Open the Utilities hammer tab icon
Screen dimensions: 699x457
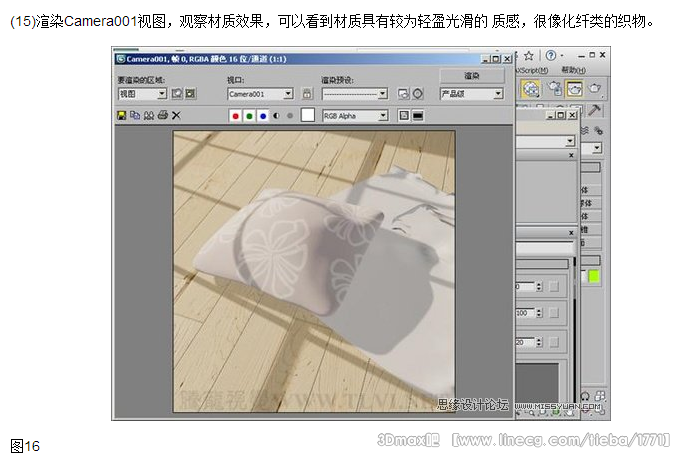point(595,110)
